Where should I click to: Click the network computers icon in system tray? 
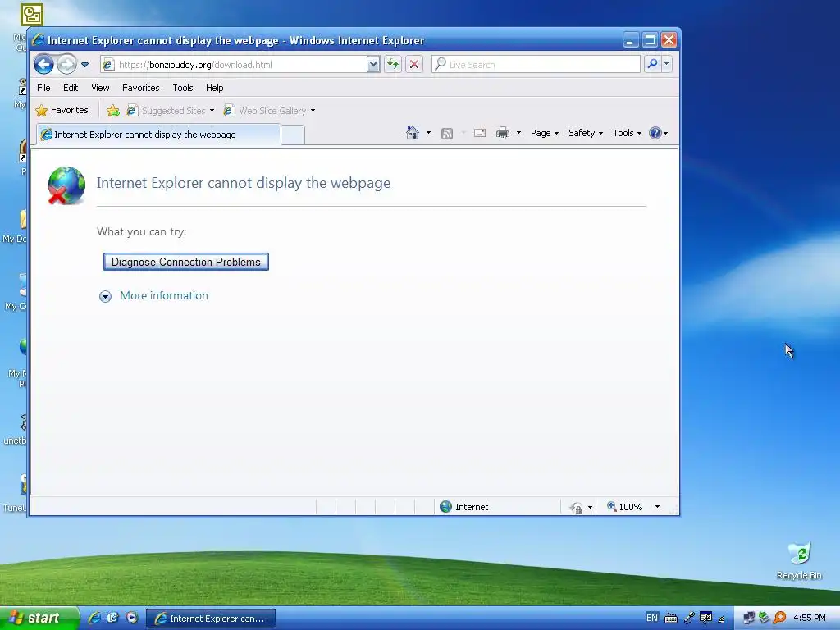[748, 619]
